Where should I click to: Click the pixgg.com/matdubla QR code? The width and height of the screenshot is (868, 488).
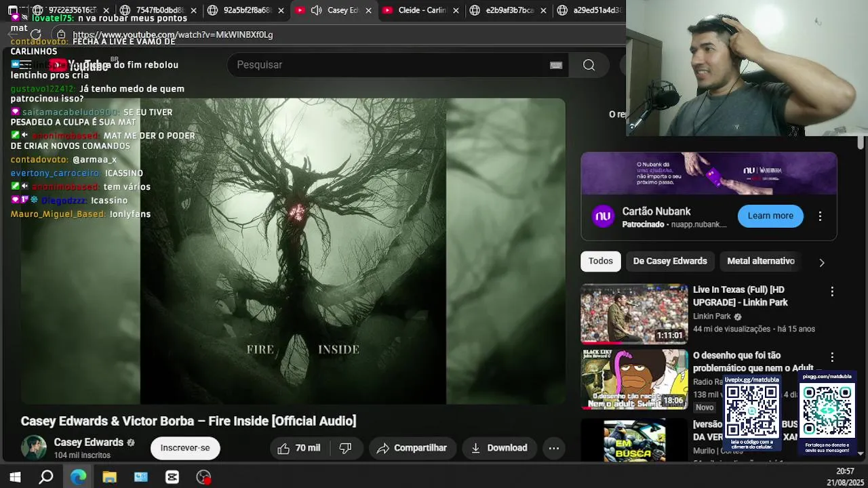[x=827, y=411]
